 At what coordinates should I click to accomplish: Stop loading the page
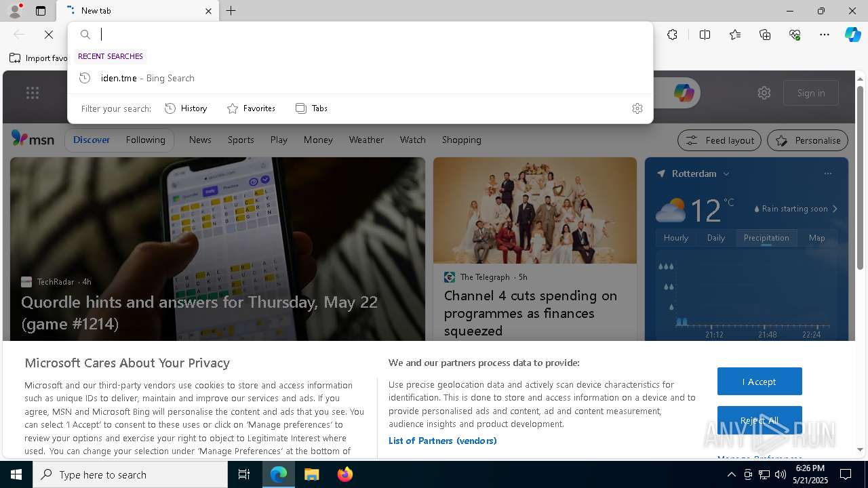(x=49, y=35)
